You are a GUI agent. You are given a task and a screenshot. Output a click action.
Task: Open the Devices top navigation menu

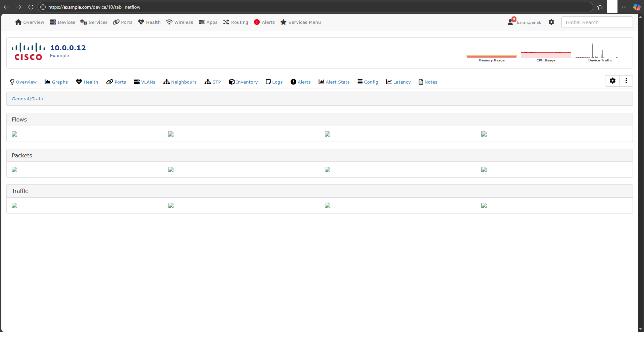(x=62, y=22)
